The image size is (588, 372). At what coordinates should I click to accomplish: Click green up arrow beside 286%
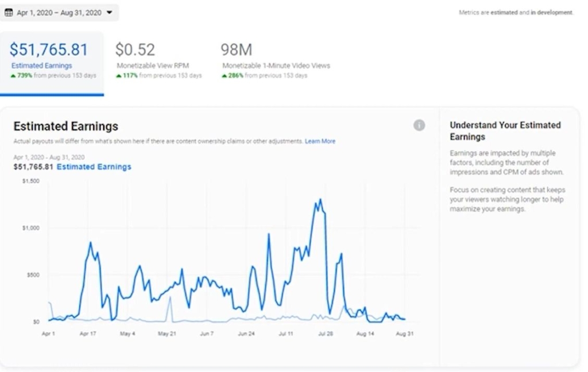pyautogui.click(x=224, y=76)
